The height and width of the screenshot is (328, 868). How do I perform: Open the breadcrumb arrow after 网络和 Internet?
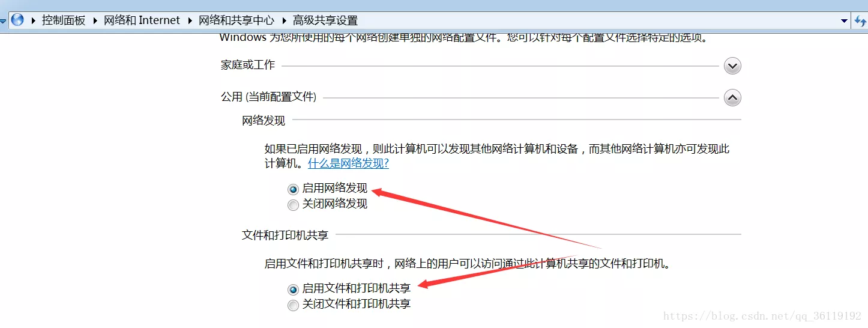(190, 20)
